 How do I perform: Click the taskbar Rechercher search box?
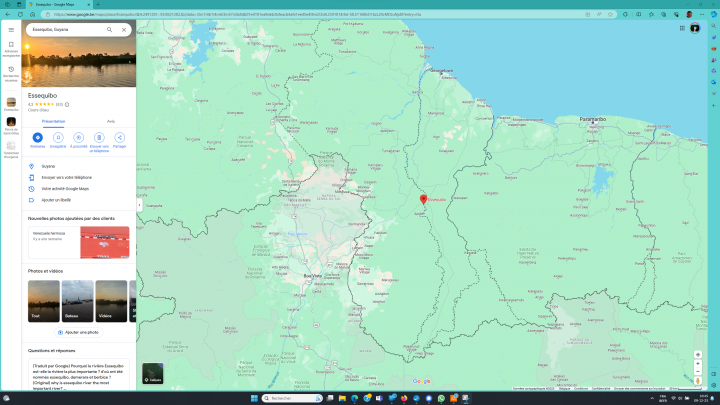coord(292,398)
